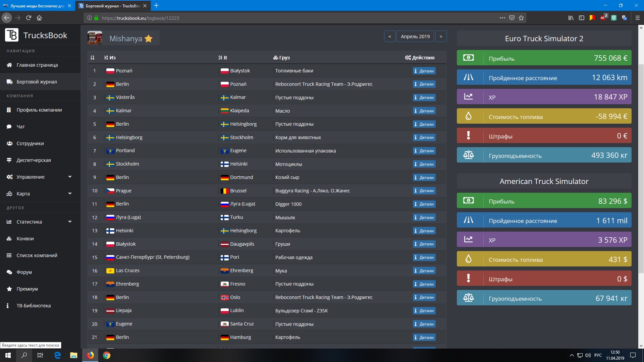644x362 pixels.
Task: Show hidden tray icons chevron
Action: click(x=572, y=355)
